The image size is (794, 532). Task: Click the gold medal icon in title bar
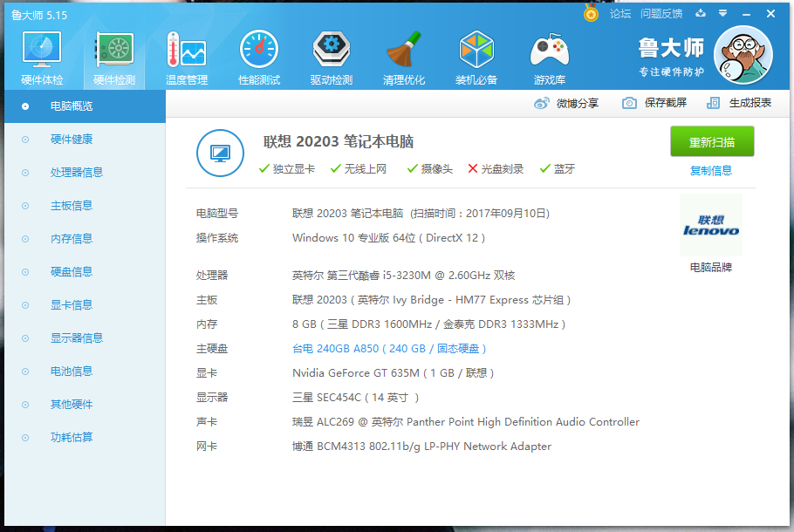pyautogui.click(x=591, y=13)
